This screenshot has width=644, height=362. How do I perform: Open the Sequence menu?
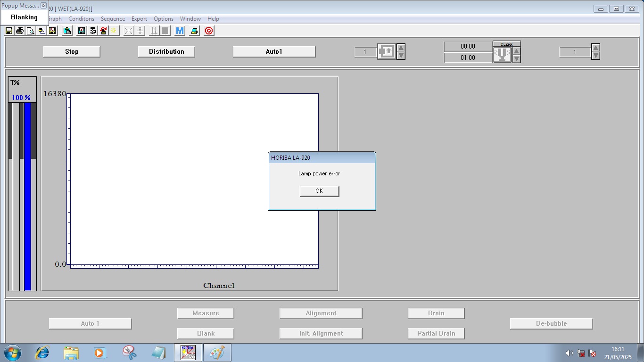coord(113,19)
